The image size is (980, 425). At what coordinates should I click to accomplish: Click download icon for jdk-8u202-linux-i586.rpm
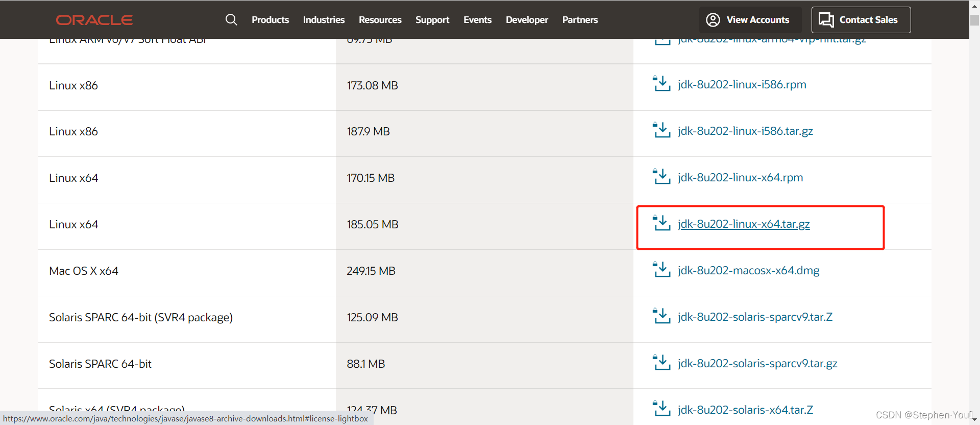coord(662,83)
